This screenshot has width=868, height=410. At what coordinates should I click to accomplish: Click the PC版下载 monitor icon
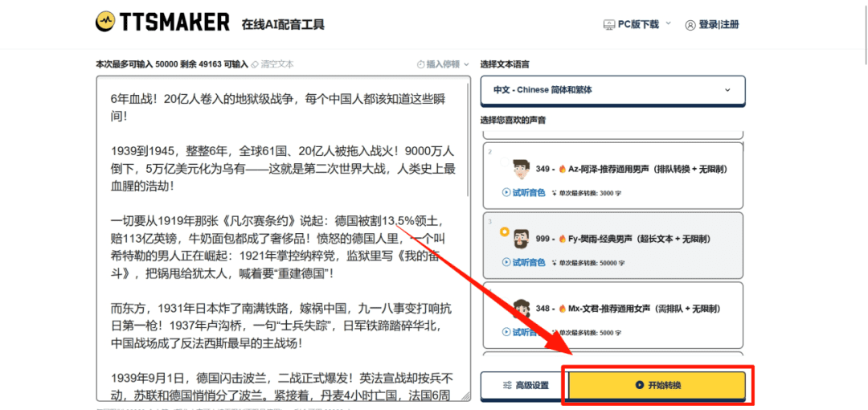click(609, 24)
